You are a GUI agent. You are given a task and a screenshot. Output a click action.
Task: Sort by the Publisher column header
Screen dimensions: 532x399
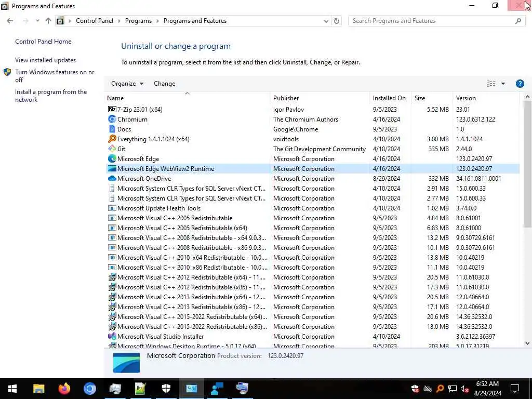320,98
